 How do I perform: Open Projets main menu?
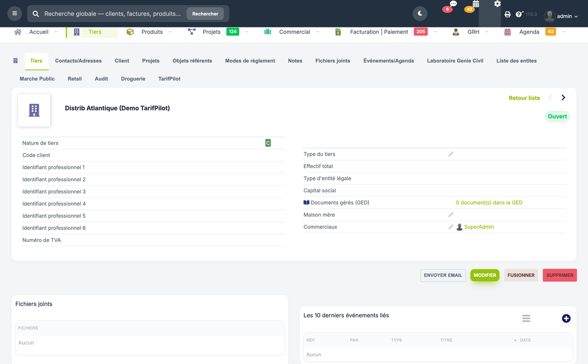tap(212, 32)
